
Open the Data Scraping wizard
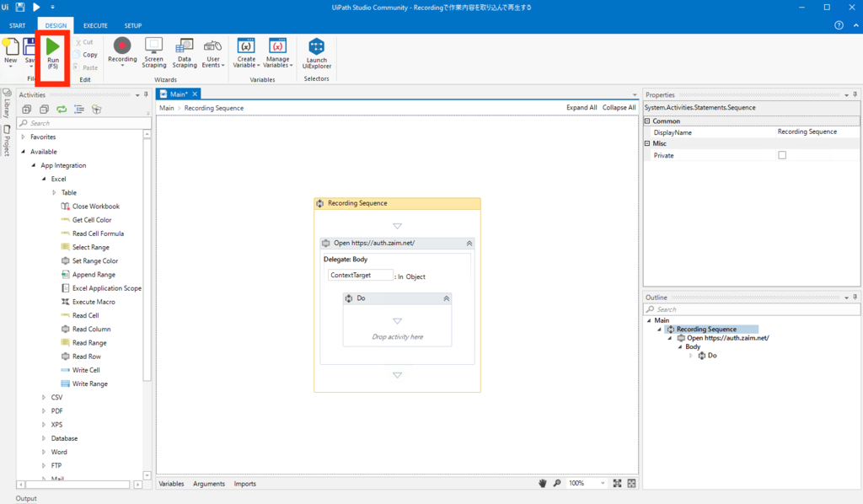point(185,53)
